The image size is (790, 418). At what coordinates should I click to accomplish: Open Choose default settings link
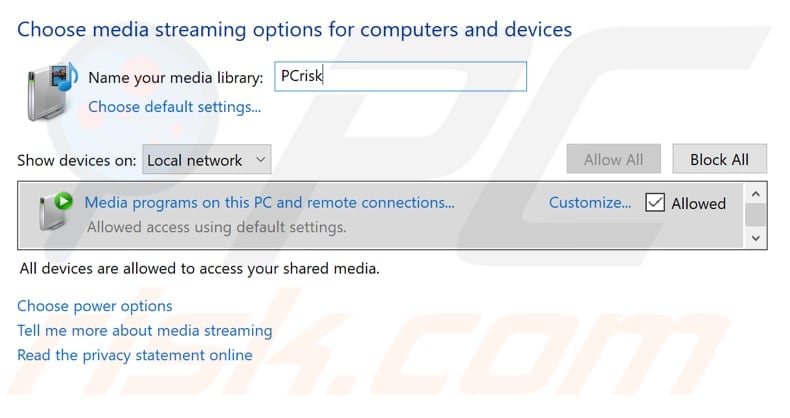coord(174,107)
